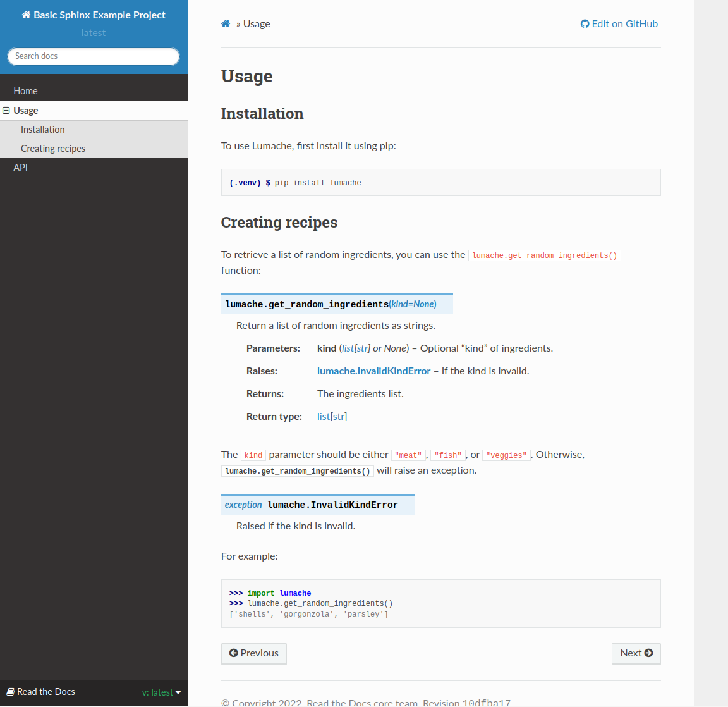Click the GitHub icon beside Edit on GitHub
This screenshot has width=728, height=707.
tap(585, 23)
